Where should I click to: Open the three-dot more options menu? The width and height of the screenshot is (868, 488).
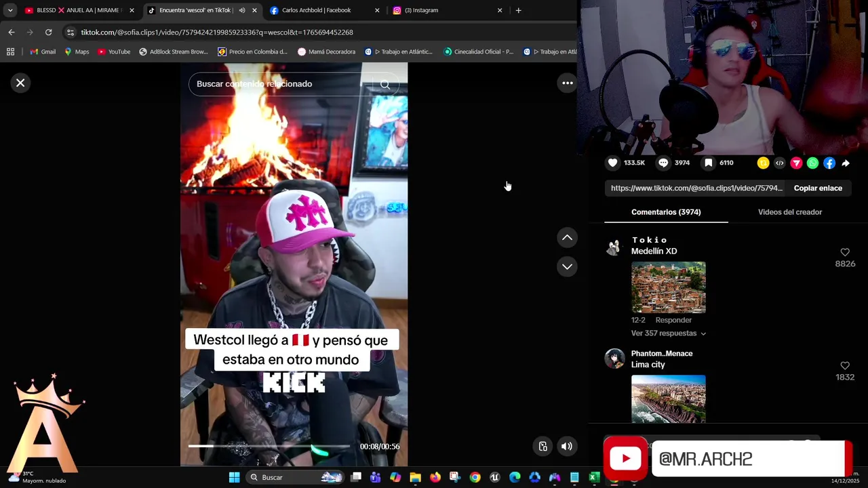(x=568, y=83)
